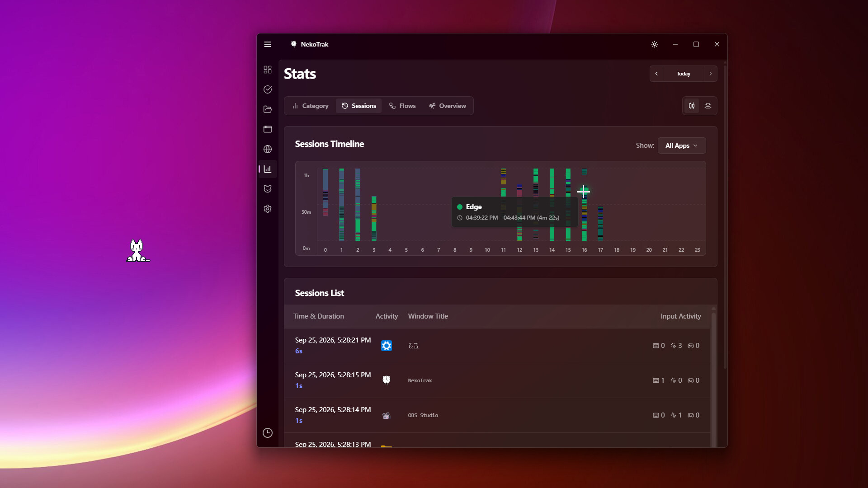868x488 pixels.
Task: Click the NekoTrak app icon in sessions list
Action: point(387,380)
